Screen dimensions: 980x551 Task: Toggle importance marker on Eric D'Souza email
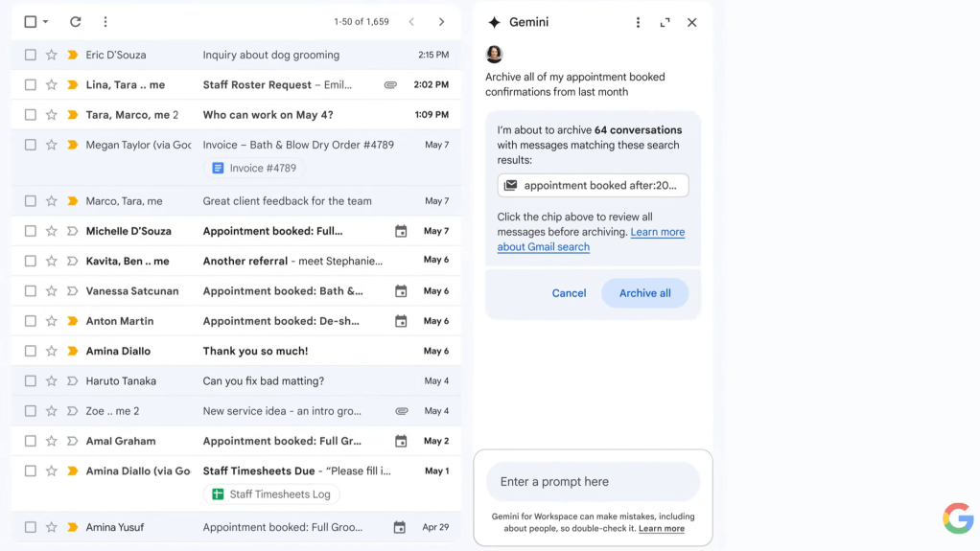73,55
